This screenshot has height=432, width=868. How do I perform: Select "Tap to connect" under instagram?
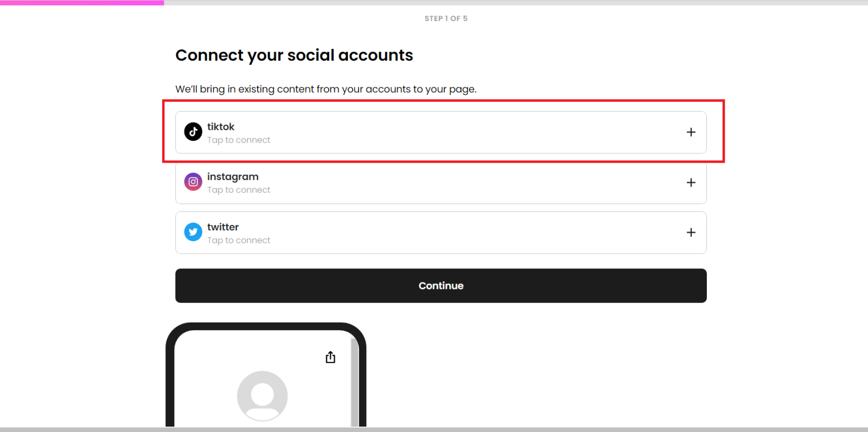point(239,190)
